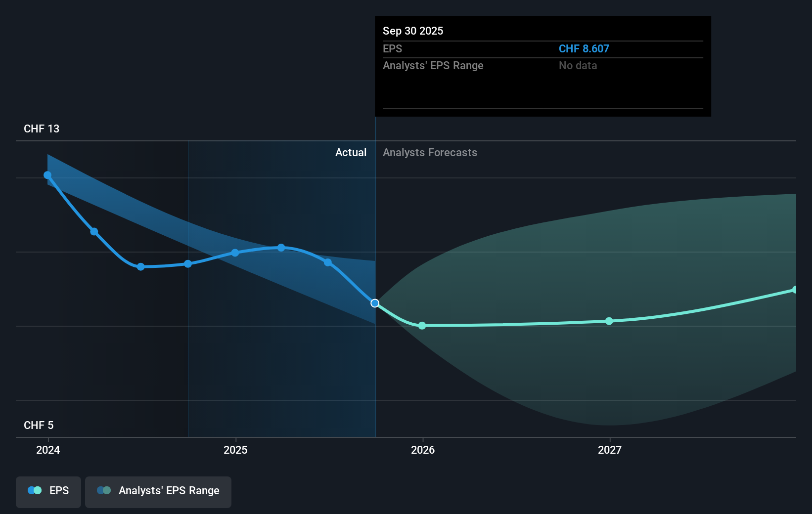Expand the Analysts' EPS Range details row

(x=433, y=65)
